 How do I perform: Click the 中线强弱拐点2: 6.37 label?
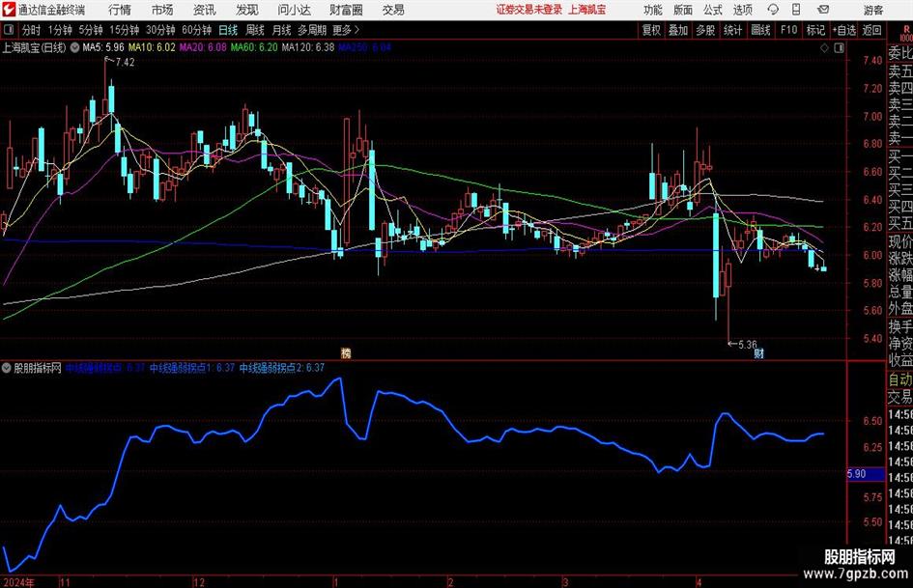pyautogui.click(x=282, y=367)
